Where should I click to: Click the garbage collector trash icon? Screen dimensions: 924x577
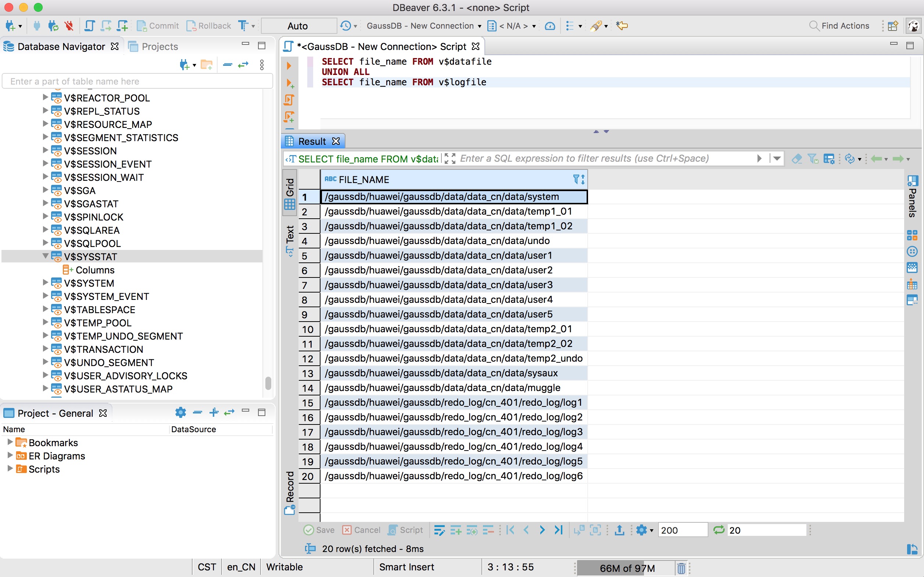point(681,568)
